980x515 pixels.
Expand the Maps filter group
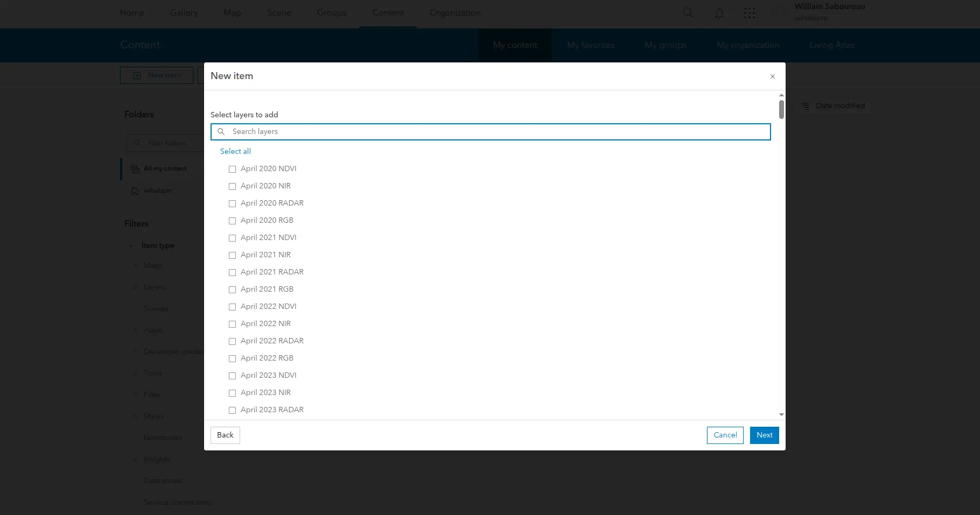point(135,265)
